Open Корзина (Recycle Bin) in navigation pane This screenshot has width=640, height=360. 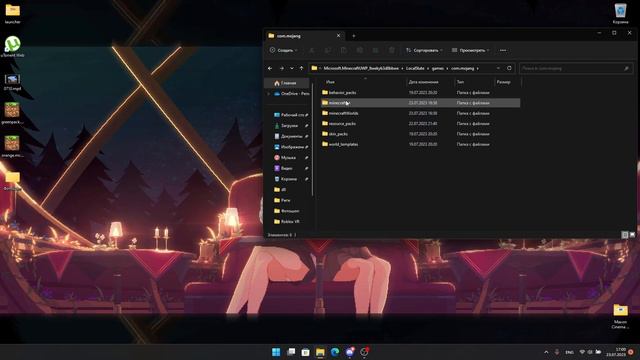pos(291,179)
